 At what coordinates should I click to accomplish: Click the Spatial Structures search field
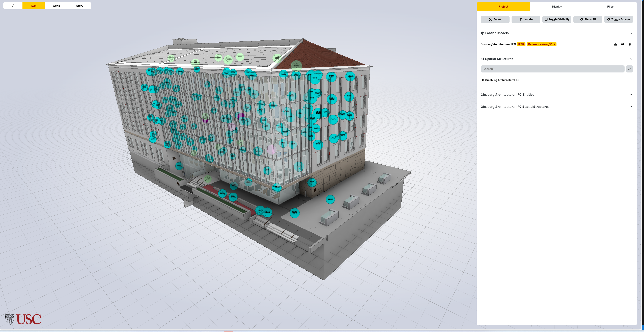pos(552,69)
